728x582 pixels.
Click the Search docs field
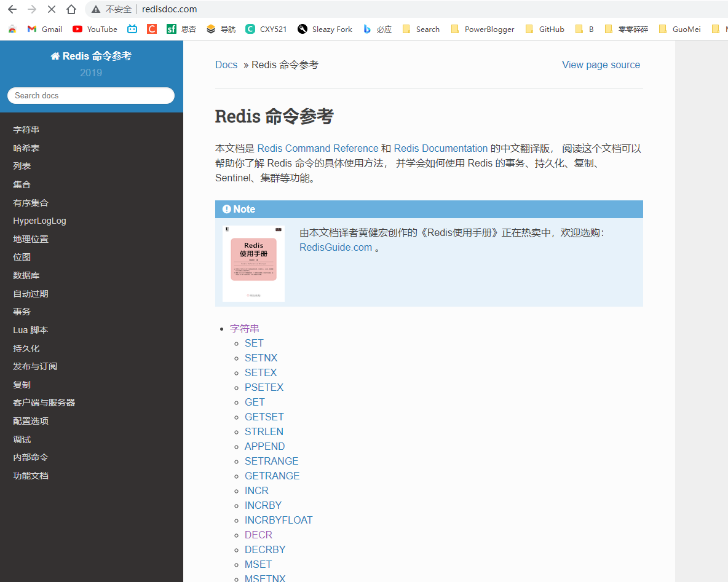pos(91,96)
